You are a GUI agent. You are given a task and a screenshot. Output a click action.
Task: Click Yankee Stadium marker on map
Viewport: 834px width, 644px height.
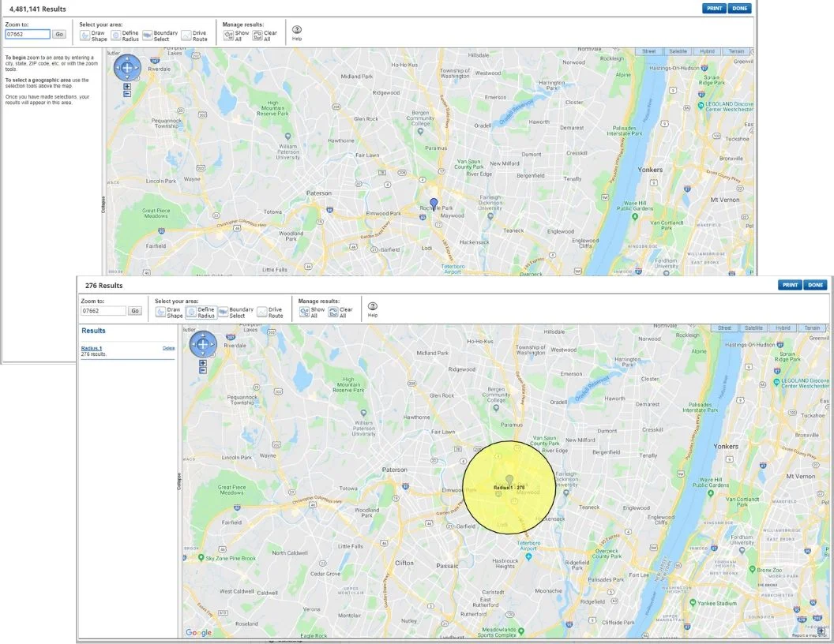point(693,603)
